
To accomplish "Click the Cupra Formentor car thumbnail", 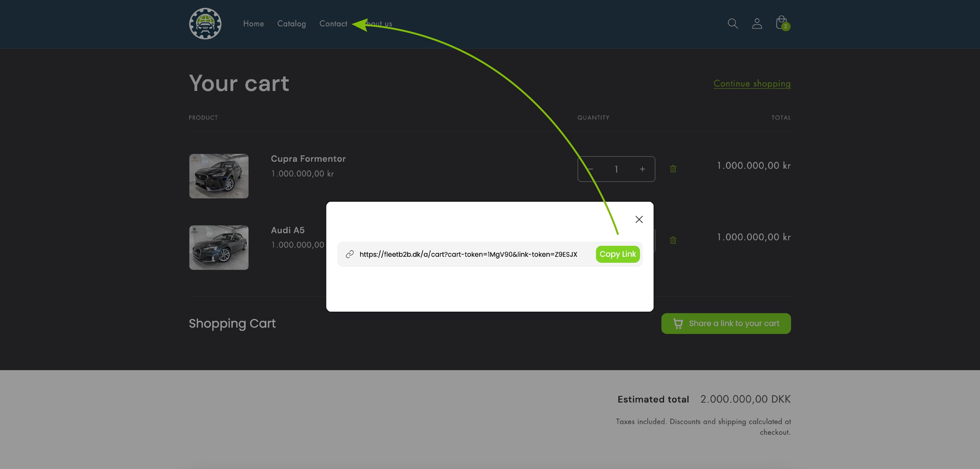I will (219, 176).
